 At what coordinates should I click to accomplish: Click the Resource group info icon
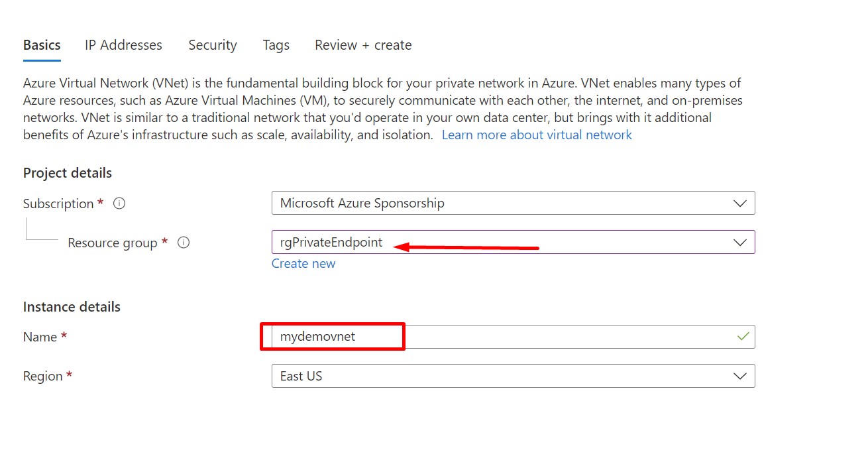click(x=184, y=243)
